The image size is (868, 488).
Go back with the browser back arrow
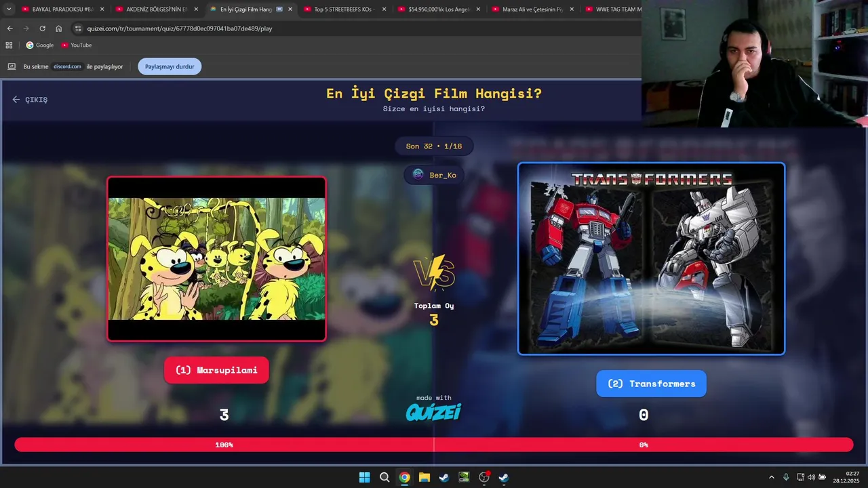[x=9, y=28]
